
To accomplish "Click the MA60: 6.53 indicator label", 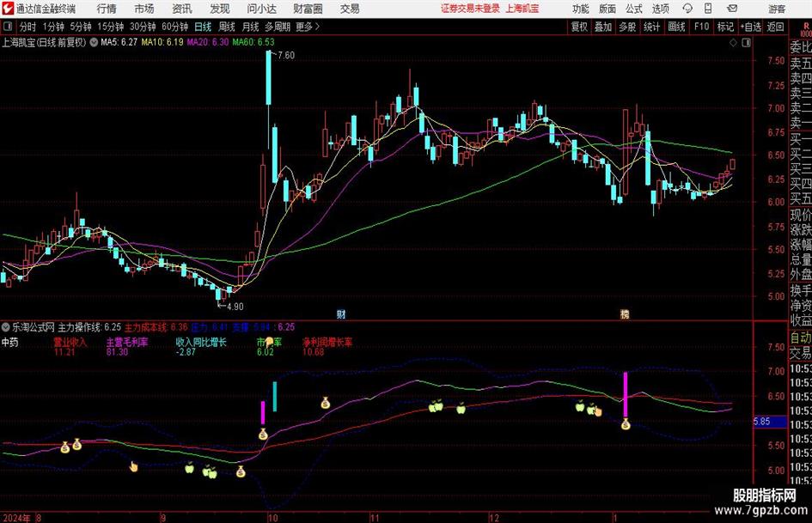I will tap(253, 42).
